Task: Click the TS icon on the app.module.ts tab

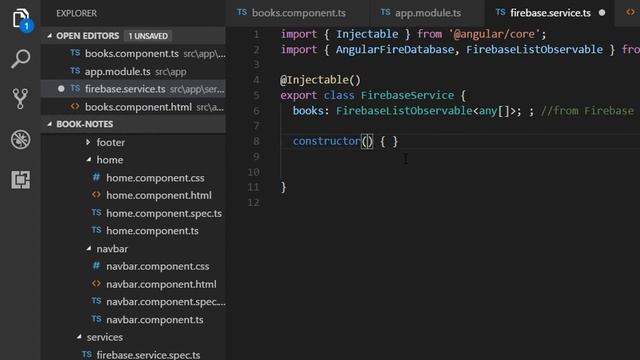Action: (x=385, y=12)
